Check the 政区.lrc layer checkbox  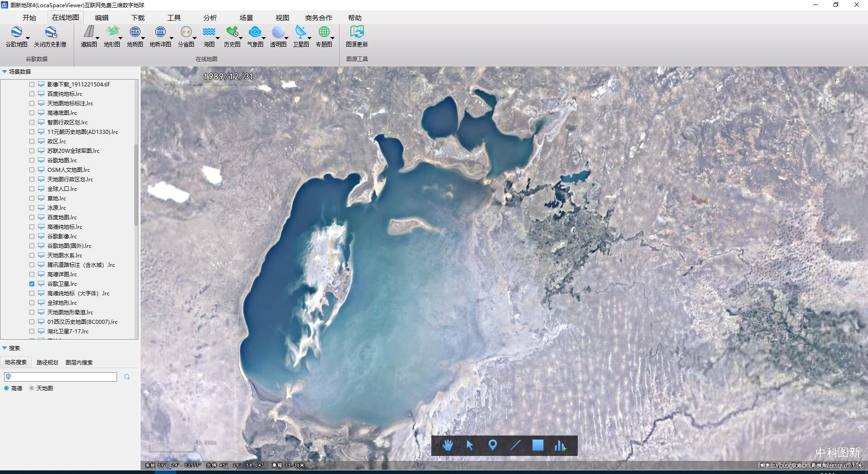coord(32,141)
